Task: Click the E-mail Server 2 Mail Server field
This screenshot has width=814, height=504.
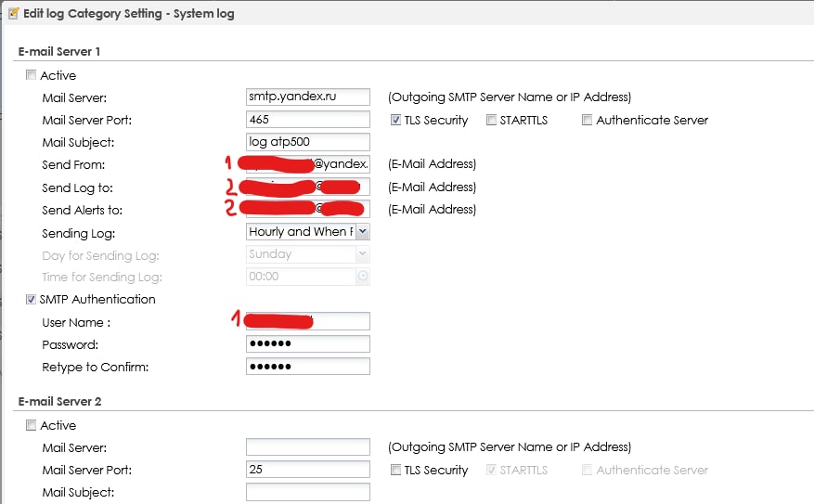Action: click(x=307, y=447)
